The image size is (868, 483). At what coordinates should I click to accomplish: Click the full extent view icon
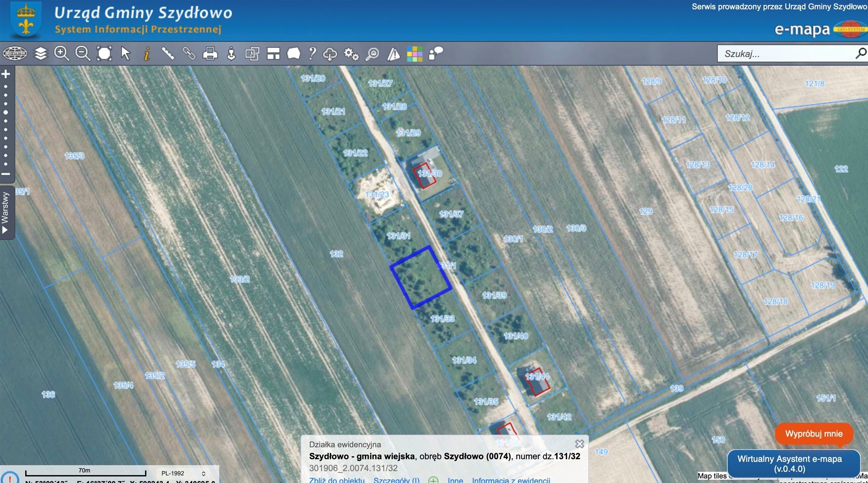(x=104, y=53)
